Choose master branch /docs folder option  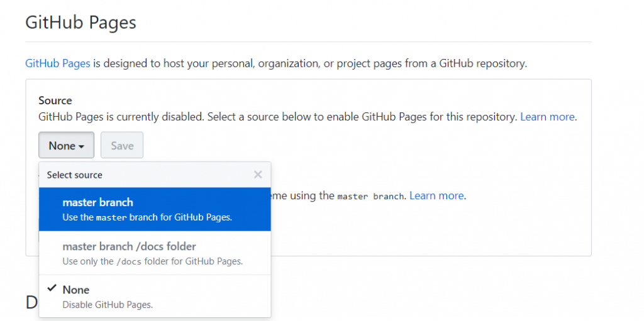pos(129,246)
